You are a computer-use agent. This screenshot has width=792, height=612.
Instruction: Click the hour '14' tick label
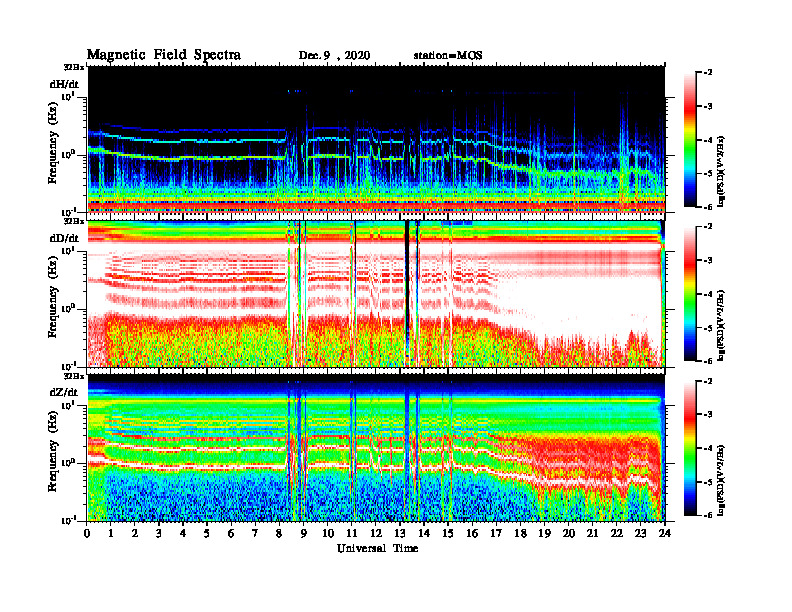point(424,534)
